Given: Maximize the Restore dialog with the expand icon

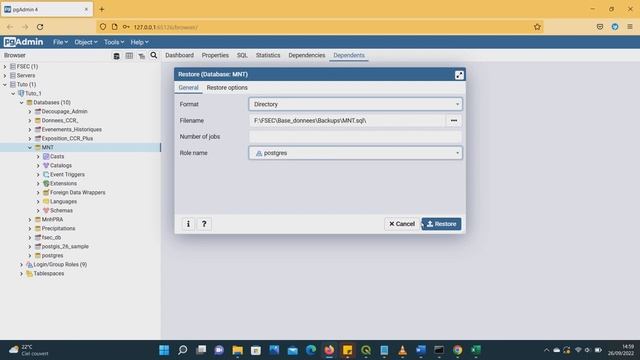Looking at the screenshot, I should (459, 75).
